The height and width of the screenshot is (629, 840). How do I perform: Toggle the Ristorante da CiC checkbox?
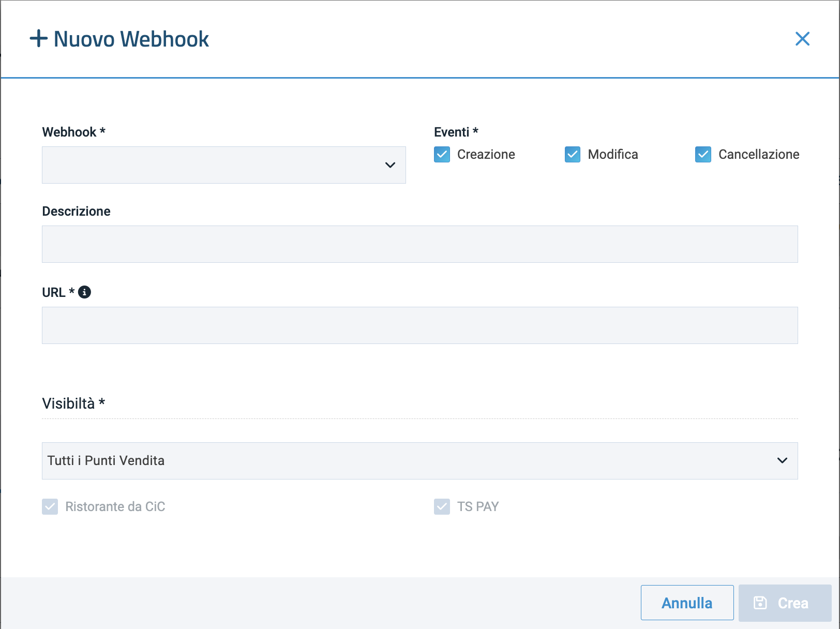point(50,506)
